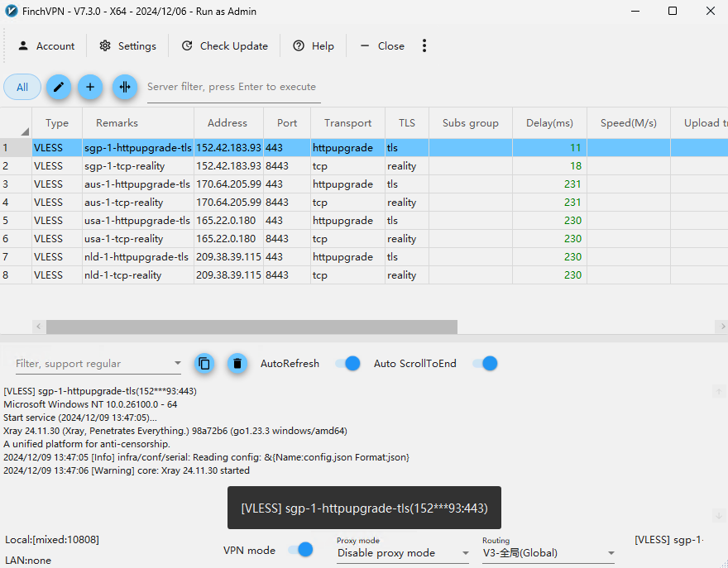
Task: Toggle the AutoRefresh switch
Action: 347,363
